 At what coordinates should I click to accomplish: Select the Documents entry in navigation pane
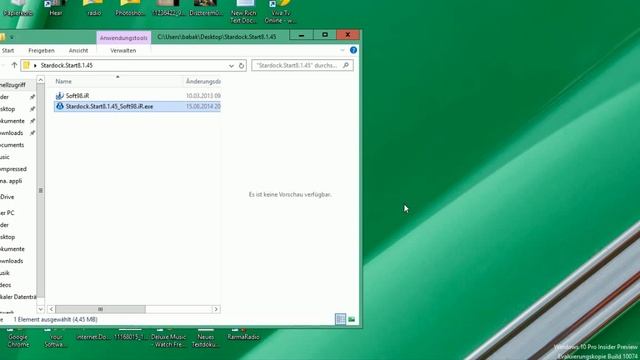tap(12, 145)
